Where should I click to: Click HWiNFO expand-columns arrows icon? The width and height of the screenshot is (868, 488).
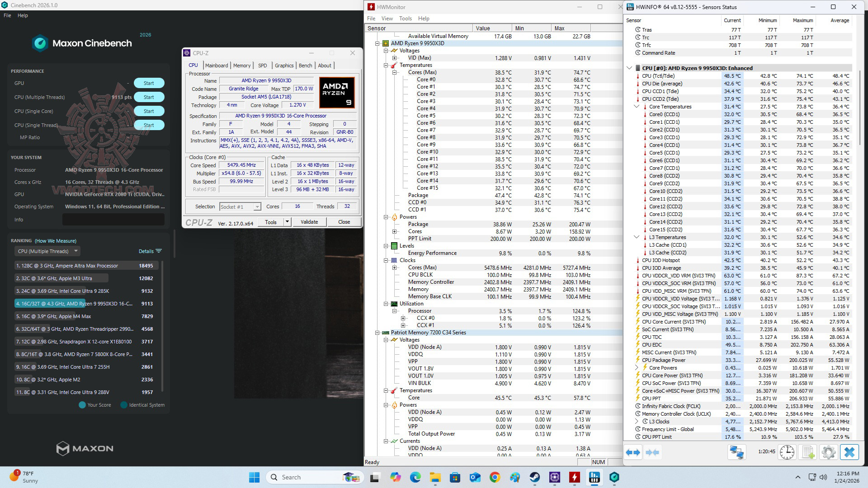(633, 452)
